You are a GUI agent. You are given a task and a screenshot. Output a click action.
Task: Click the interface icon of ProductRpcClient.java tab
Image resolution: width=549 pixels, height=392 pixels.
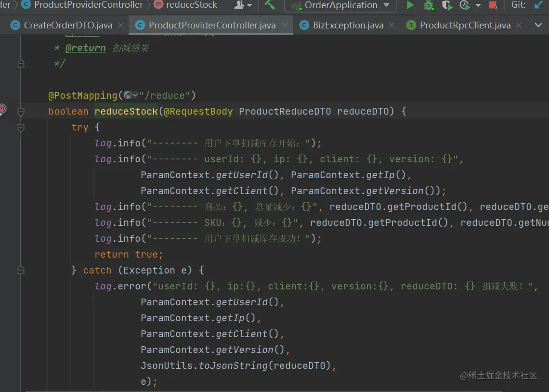tap(411, 25)
